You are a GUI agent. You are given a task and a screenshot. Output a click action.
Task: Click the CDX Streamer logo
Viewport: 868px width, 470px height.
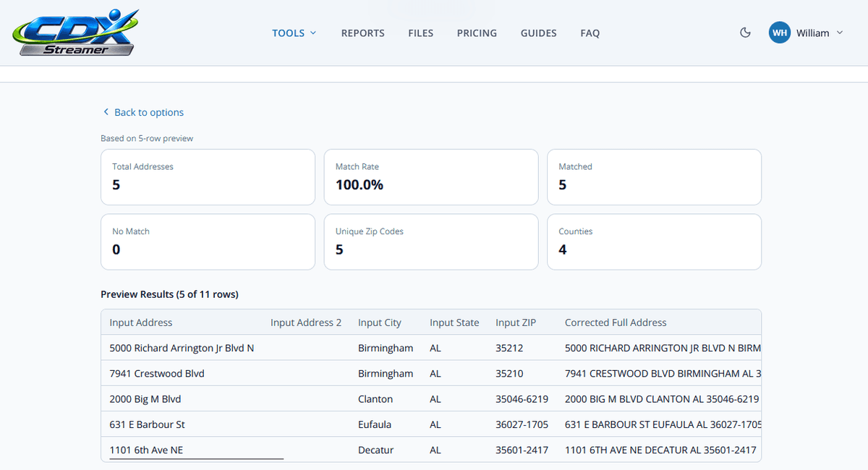coord(75,33)
